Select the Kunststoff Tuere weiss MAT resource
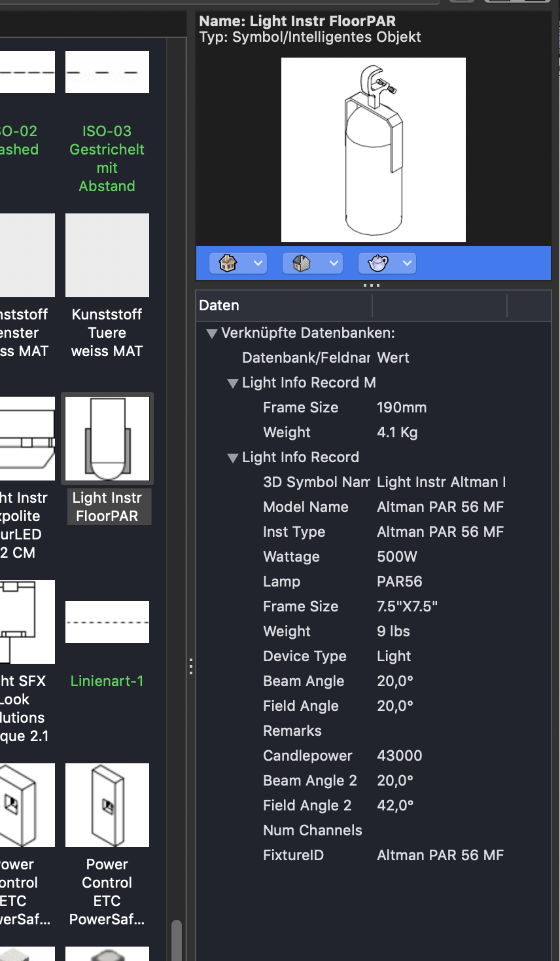Image resolution: width=560 pixels, height=961 pixels. (107, 255)
